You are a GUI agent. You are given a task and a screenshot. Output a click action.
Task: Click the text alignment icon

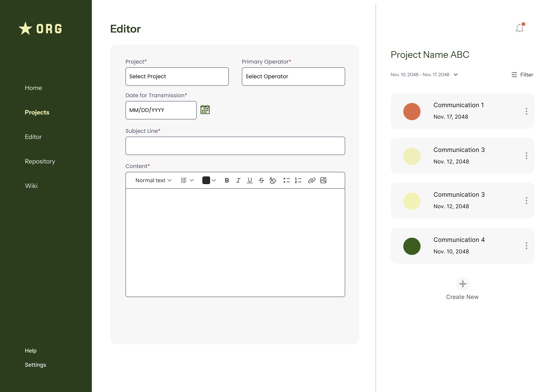[x=184, y=180]
